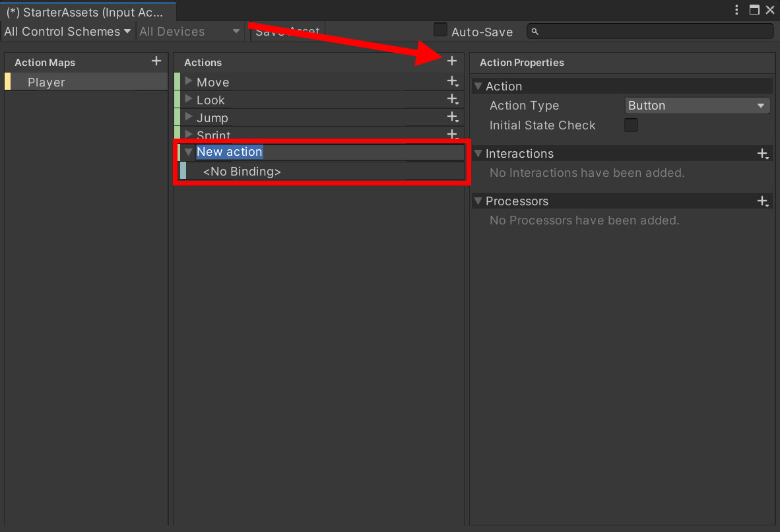Select the Player action map
The image size is (780, 532).
[86, 82]
